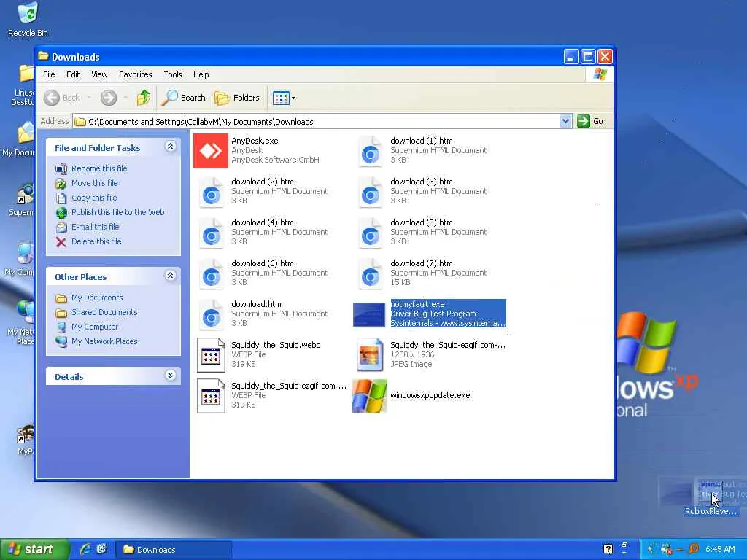The width and height of the screenshot is (747, 560).
Task: Expand the Details panel
Action: pos(170,376)
